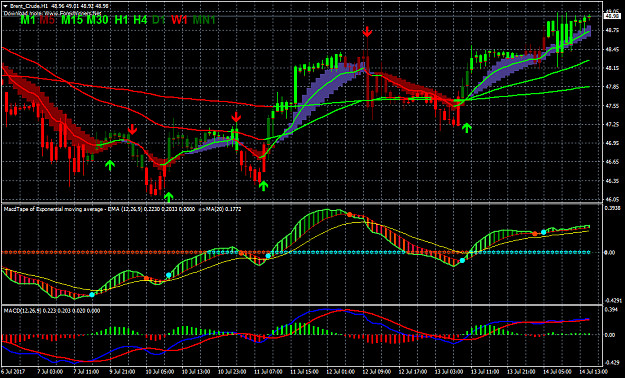
Task: Switch to the M1 timeframe label
Action: pos(28,20)
